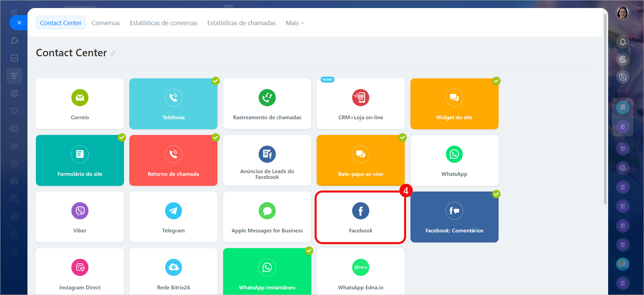Open the hamburger menu in left sidebar
644x295 pixels.
pos(14,12)
